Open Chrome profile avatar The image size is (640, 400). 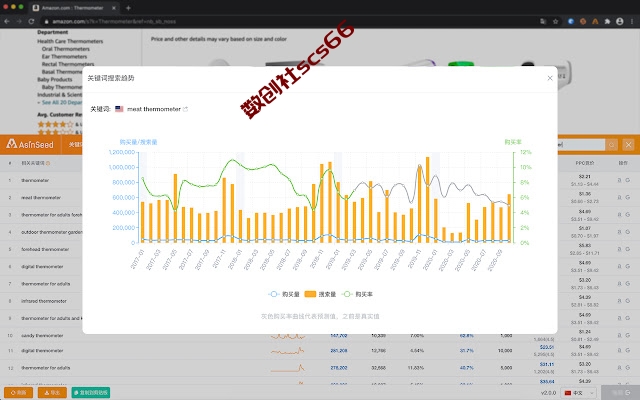(620, 21)
